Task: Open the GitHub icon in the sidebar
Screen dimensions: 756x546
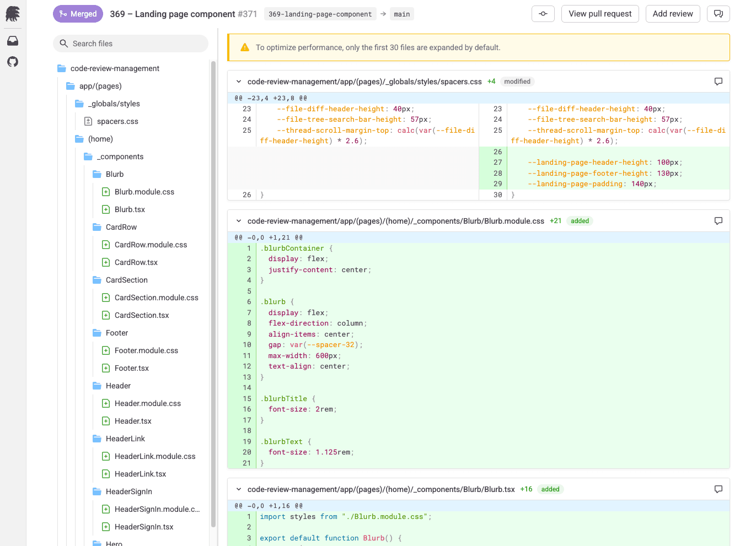Action: click(13, 62)
